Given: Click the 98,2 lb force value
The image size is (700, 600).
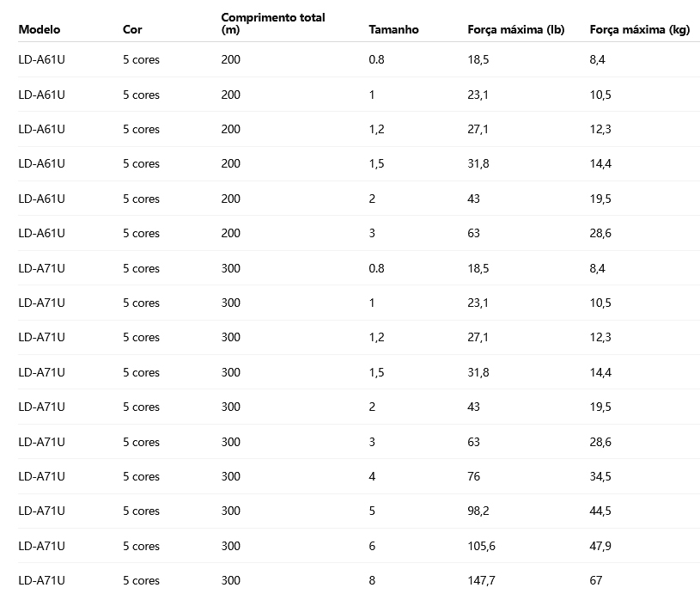Looking at the screenshot, I should coord(478,511).
